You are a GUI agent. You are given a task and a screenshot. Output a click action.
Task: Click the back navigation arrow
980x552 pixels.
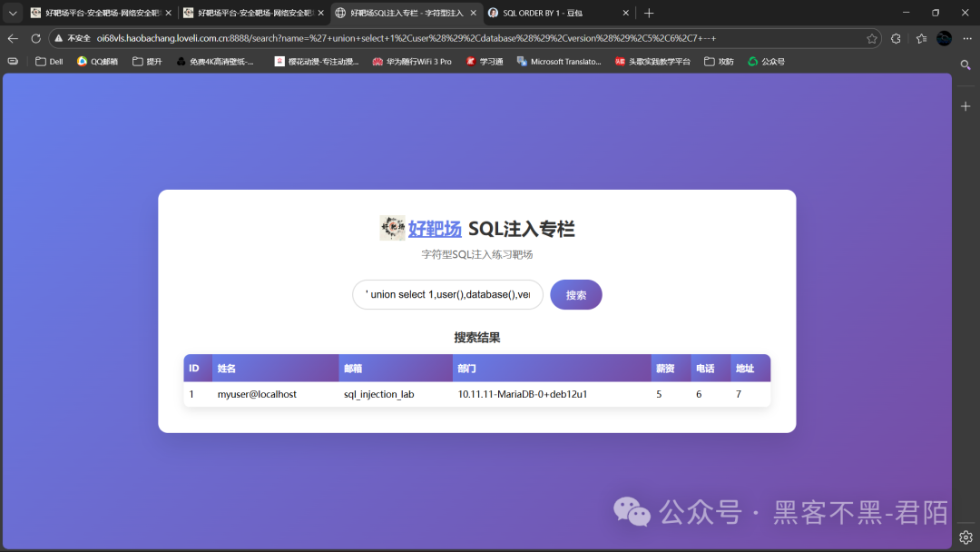12,39
